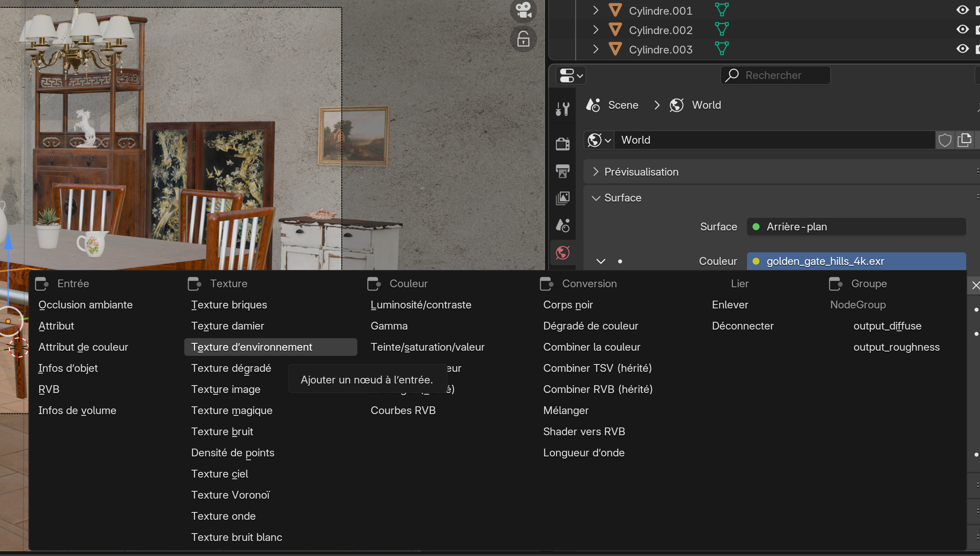Toggle the camera view icon in viewport
The height and width of the screenshot is (556, 980).
(x=523, y=10)
